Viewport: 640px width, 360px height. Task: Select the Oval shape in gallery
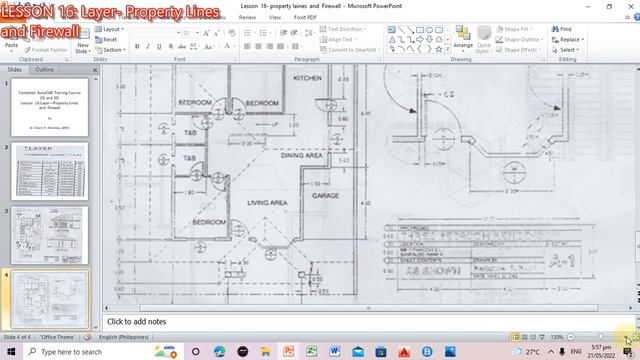429,30
